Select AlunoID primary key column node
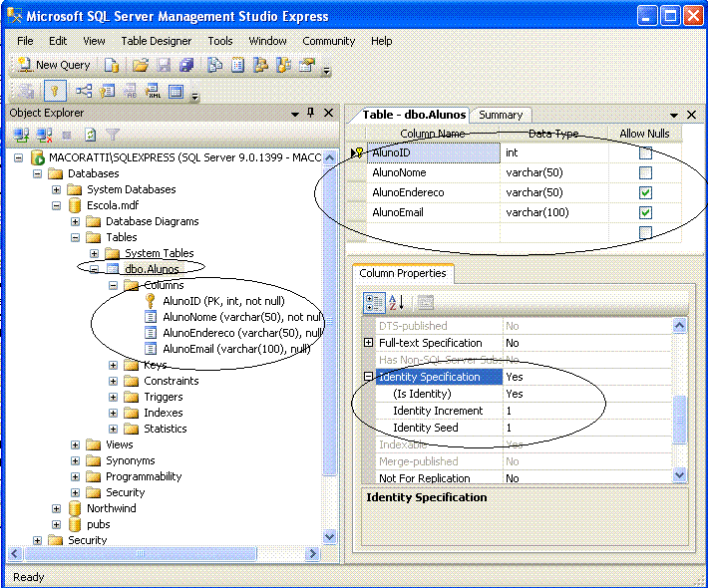The image size is (708, 588). [223, 301]
